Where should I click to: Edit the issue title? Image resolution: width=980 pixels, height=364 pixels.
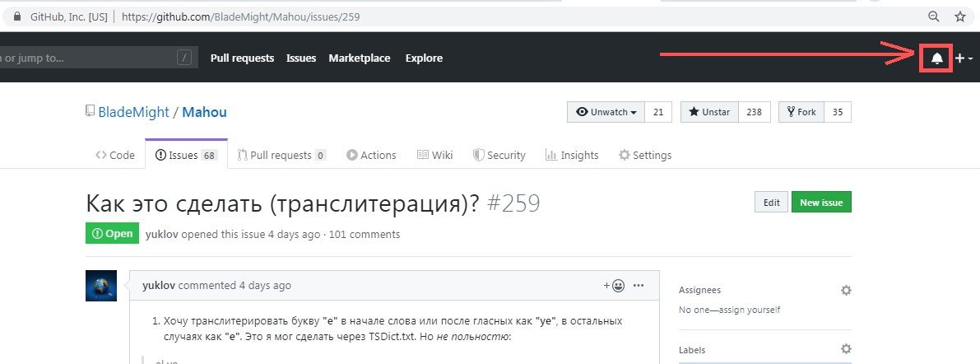click(x=771, y=203)
